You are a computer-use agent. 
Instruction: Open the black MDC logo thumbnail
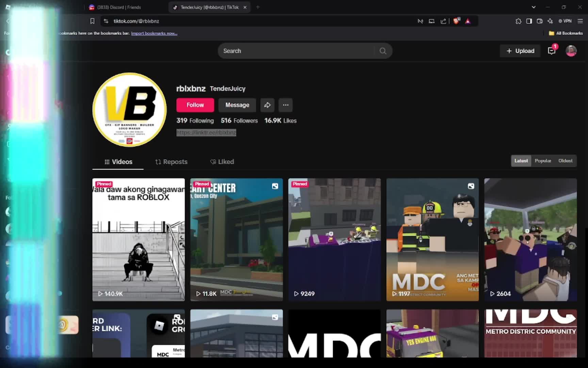click(334, 333)
